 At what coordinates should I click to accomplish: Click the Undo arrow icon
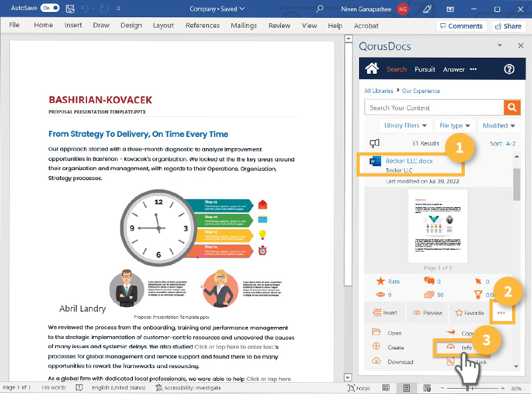85,9
